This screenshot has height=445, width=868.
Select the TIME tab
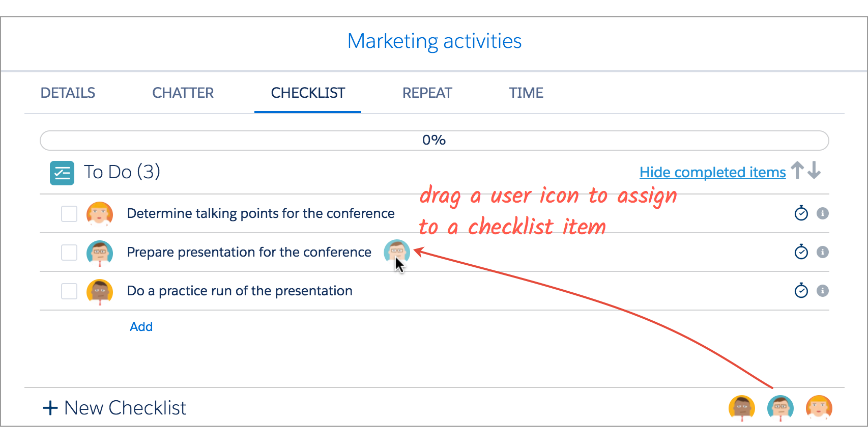(x=526, y=93)
